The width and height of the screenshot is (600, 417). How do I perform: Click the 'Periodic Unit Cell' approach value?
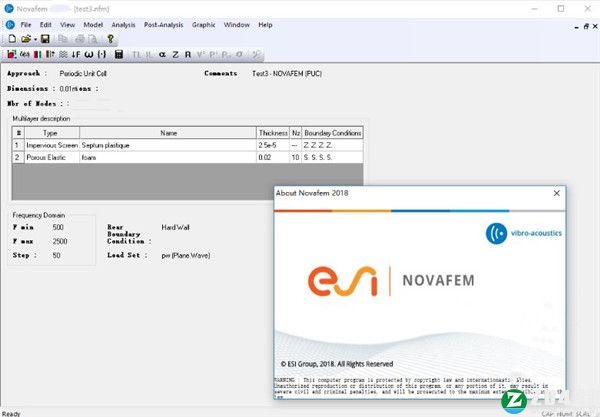83,73
